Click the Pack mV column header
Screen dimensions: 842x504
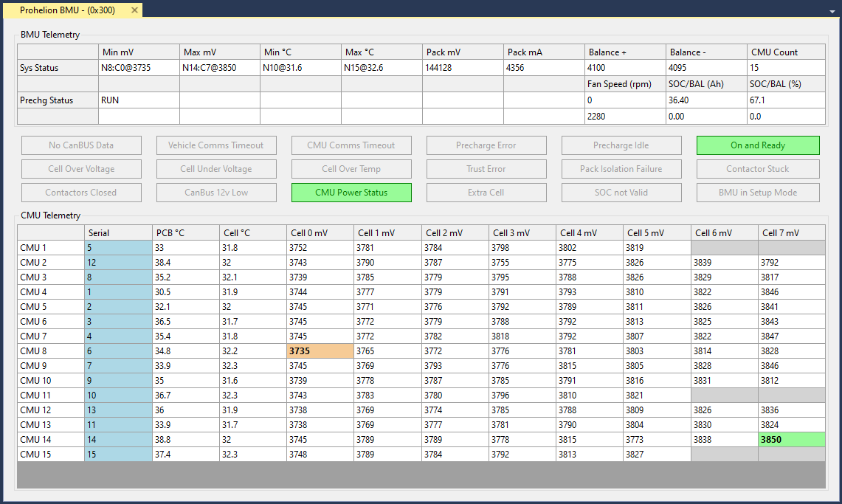[463, 52]
